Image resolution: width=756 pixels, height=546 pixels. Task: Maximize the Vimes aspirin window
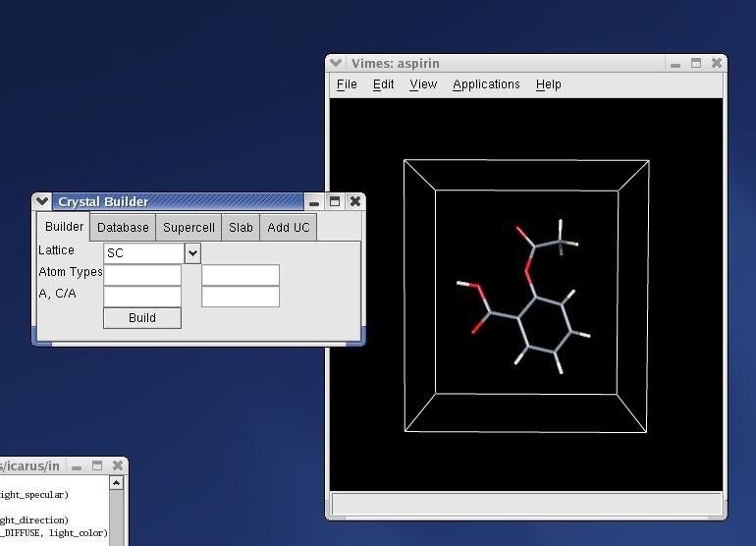[696, 63]
